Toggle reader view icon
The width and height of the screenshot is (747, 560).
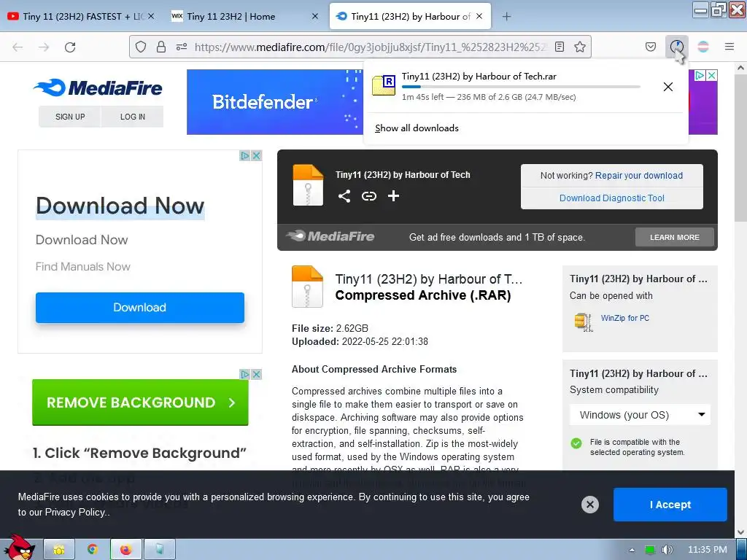[560, 47]
